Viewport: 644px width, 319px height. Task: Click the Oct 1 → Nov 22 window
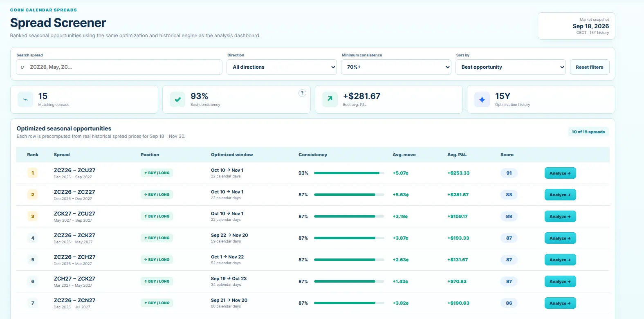(227, 257)
